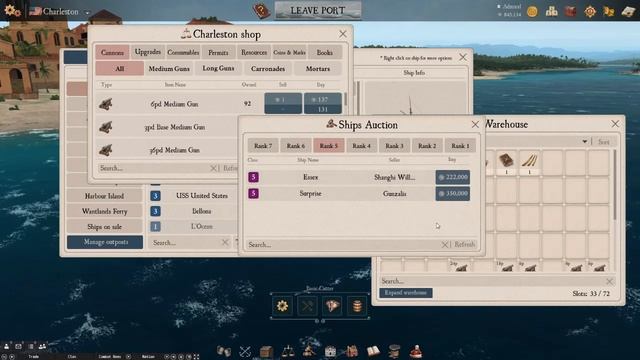Screen dimensions: 640x360
Task: Buy the Surprise for 350,000
Action: coord(453,193)
